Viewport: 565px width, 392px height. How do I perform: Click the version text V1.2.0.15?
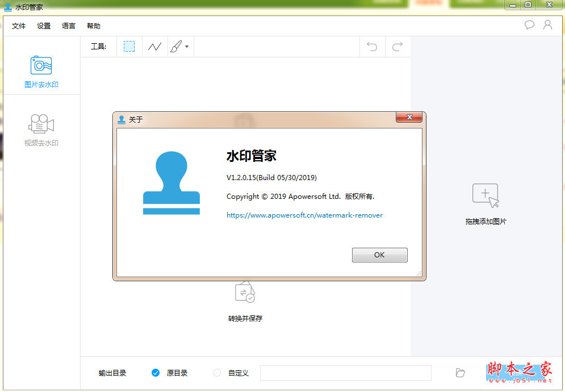click(x=271, y=177)
